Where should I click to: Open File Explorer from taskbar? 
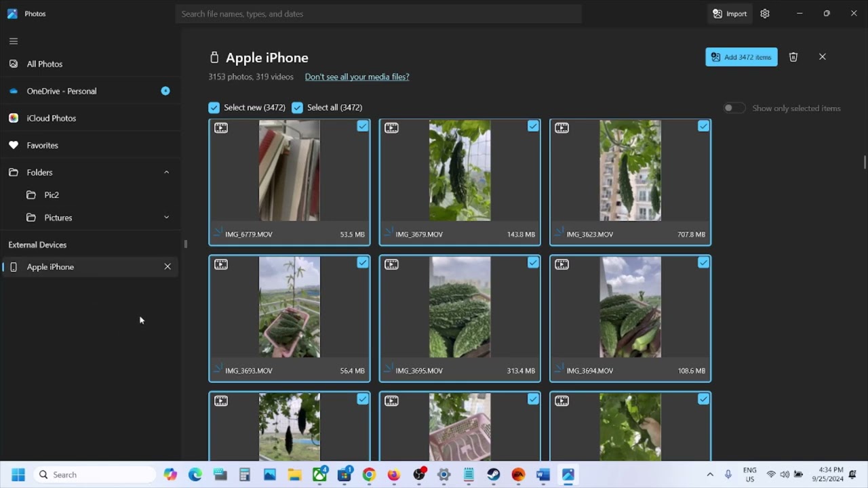pyautogui.click(x=294, y=474)
